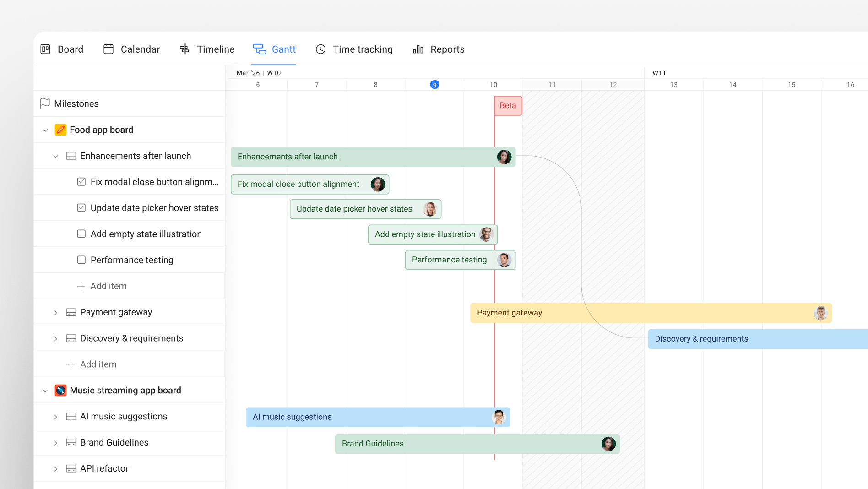Click assignee avatar on Add empty state illustration bar
Screen dimensions: 868x489
click(486, 234)
